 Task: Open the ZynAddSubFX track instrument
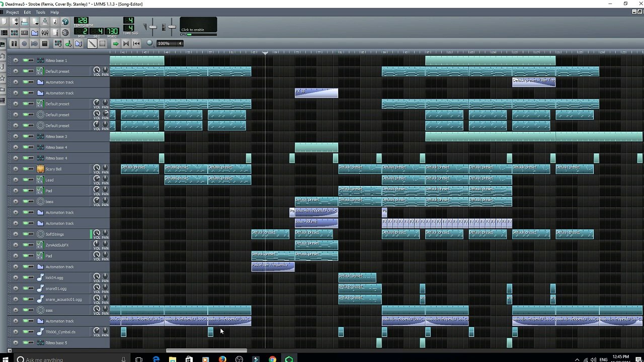point(63,245)
